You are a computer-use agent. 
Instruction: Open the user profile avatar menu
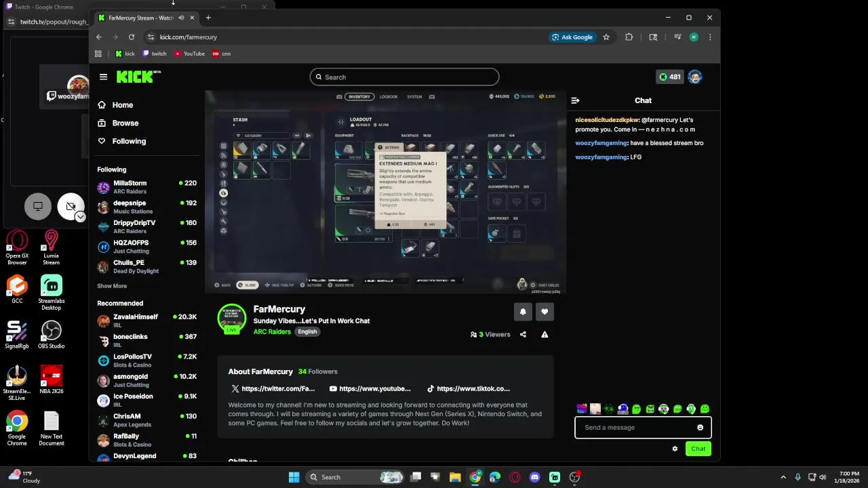tap(694, 77)
